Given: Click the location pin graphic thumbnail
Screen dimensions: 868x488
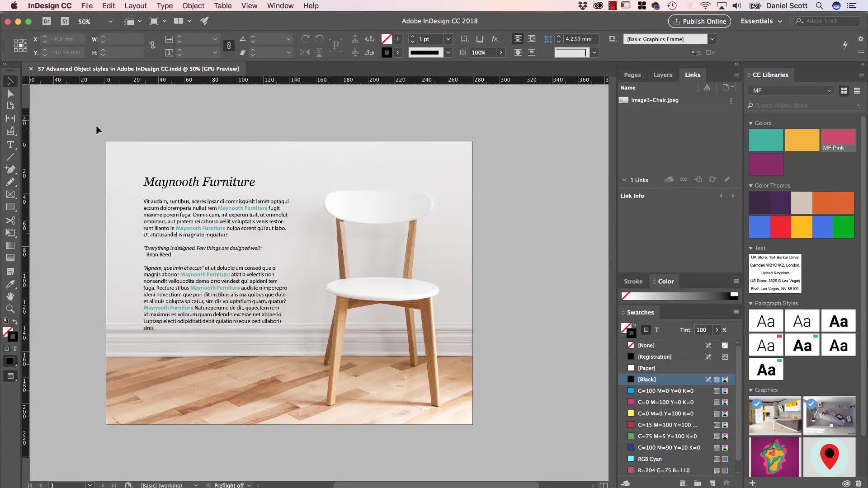Looking at the screenshot, I should pyautogui.click(x=829, y=457).
